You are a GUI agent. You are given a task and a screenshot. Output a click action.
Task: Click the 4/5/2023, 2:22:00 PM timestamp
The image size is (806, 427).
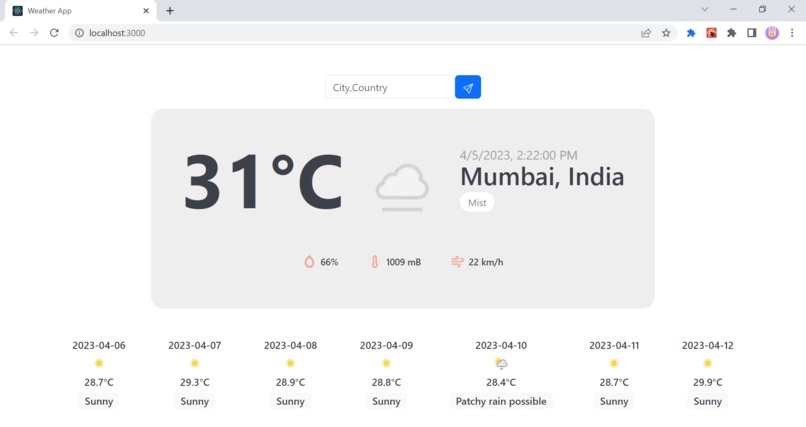518,155
